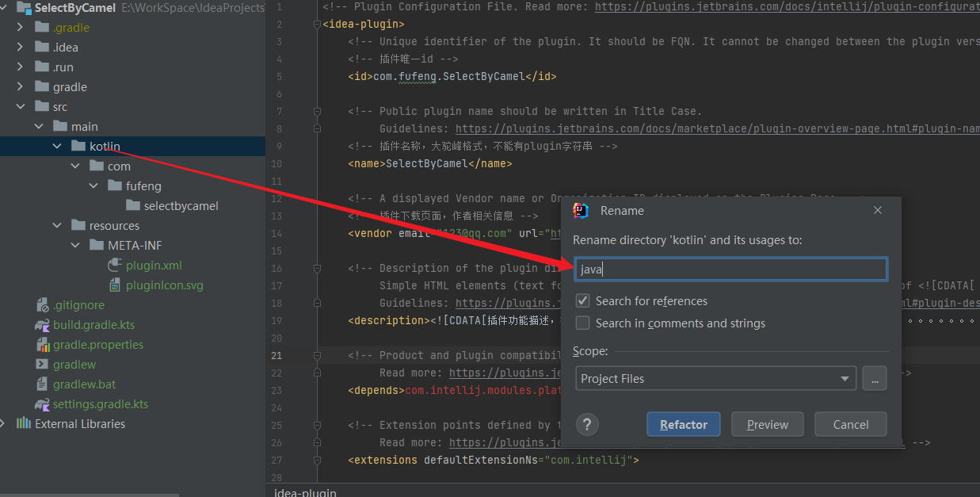Select the gradle.properties file name
Viewport: 980px width, 497px height.
click(98, 344)
